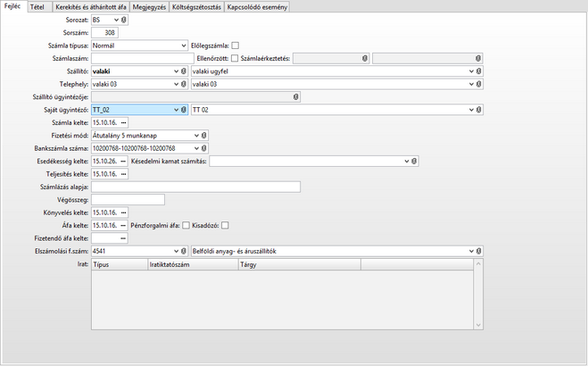Expand the Elszámolási f.szám code dropdown

(x=177, y=251)
